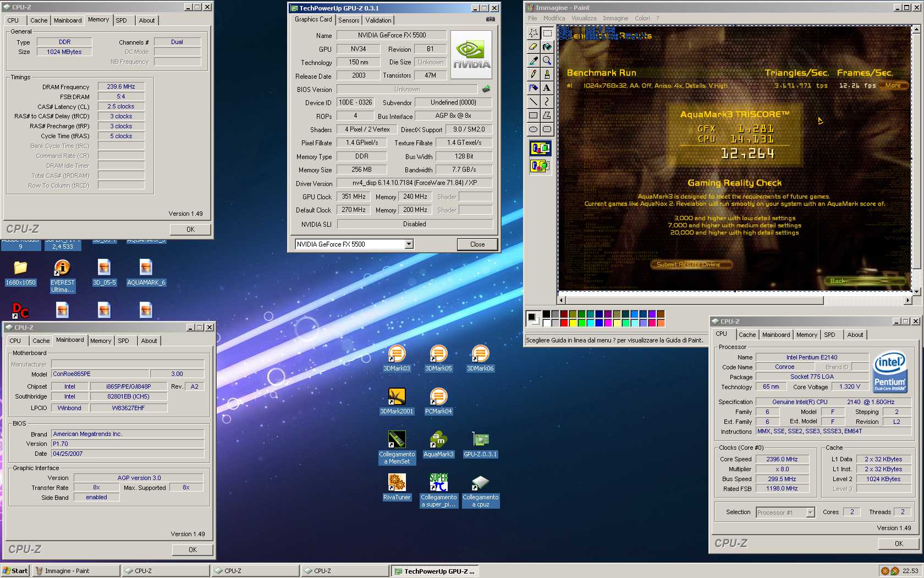Open the PCMark04 desktop shortcut
Viewport: 924px width, 578px height.
438,401
